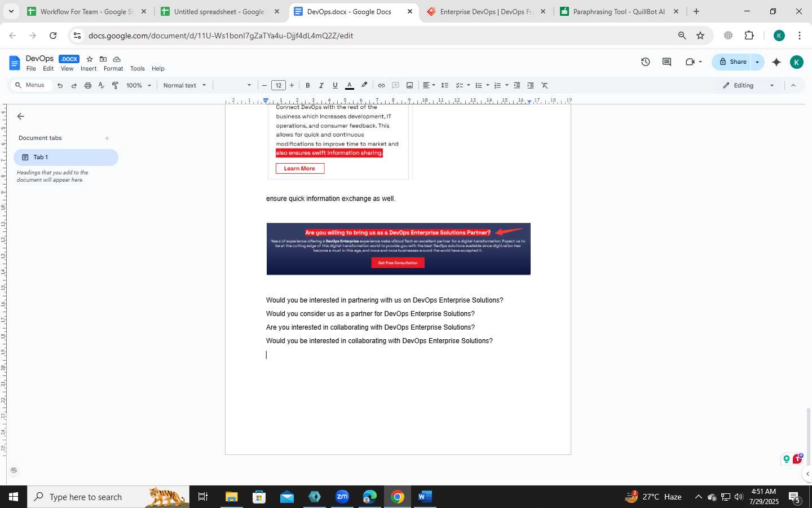Run the spelling and grammar check
This screenshot has height=508, width=812.
tap(101, 85)
